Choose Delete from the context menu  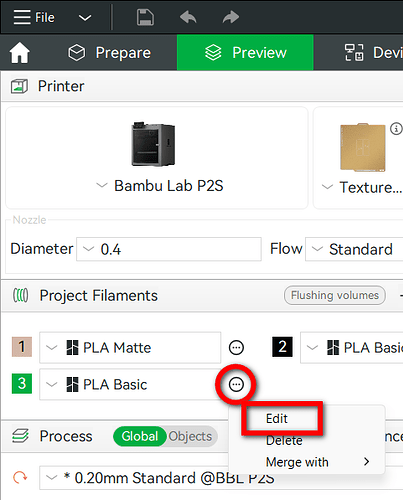284,440
